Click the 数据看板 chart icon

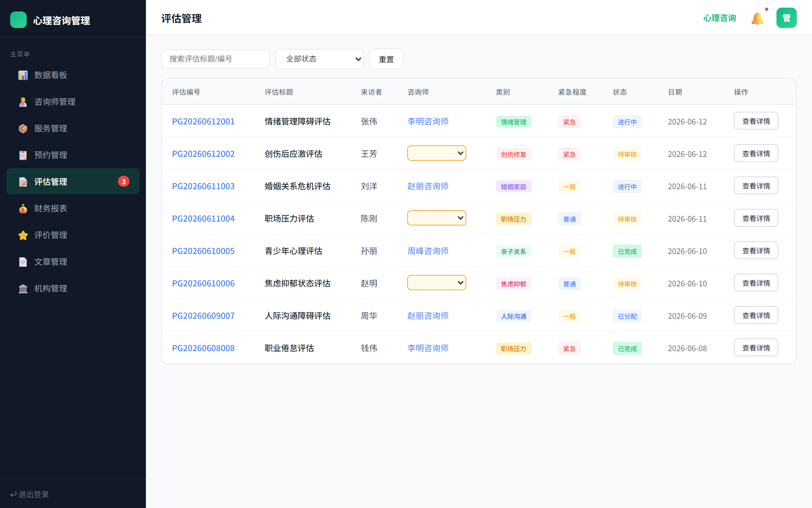click(x=23, y=75)
